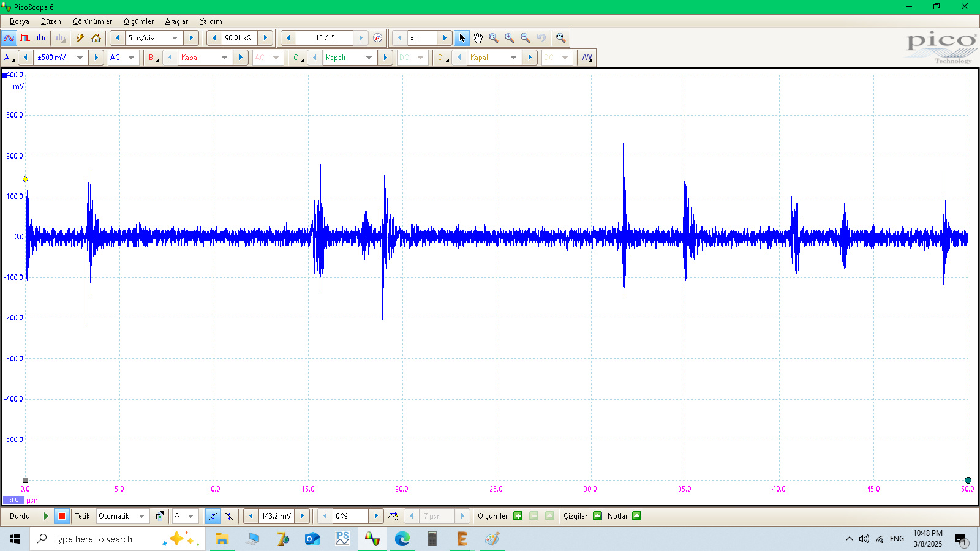Open channel B options
Viewport: 980px width, 551px height.
[153, 58]
